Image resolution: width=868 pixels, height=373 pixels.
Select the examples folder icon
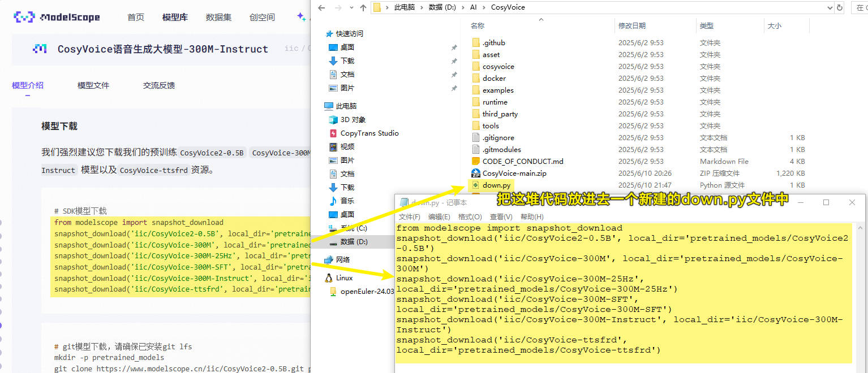pyautogui.click(x=475, y=90)
